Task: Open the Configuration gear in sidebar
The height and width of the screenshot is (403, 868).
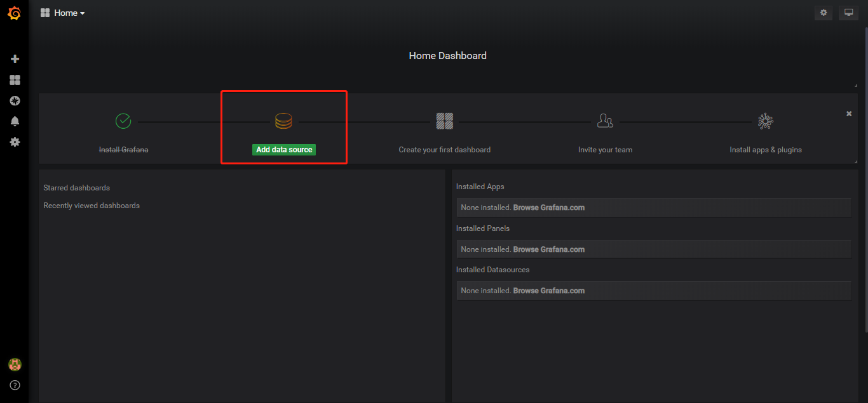Action: 15,142
